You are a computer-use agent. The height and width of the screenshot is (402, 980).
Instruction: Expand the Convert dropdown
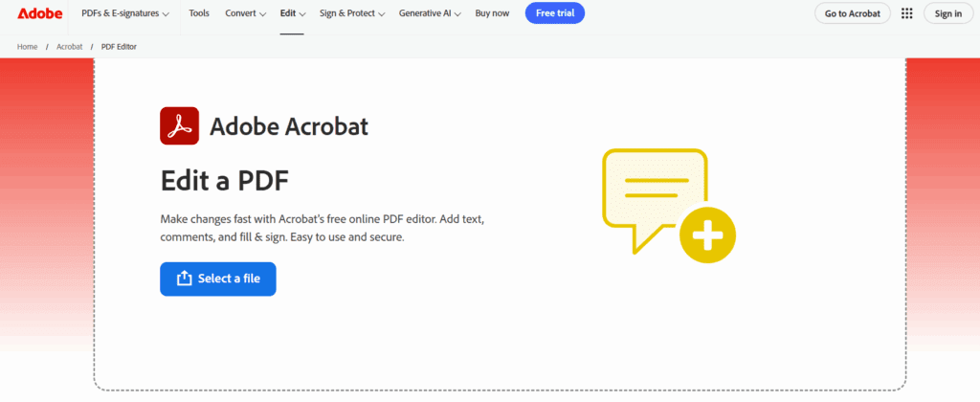coord(246,13)
